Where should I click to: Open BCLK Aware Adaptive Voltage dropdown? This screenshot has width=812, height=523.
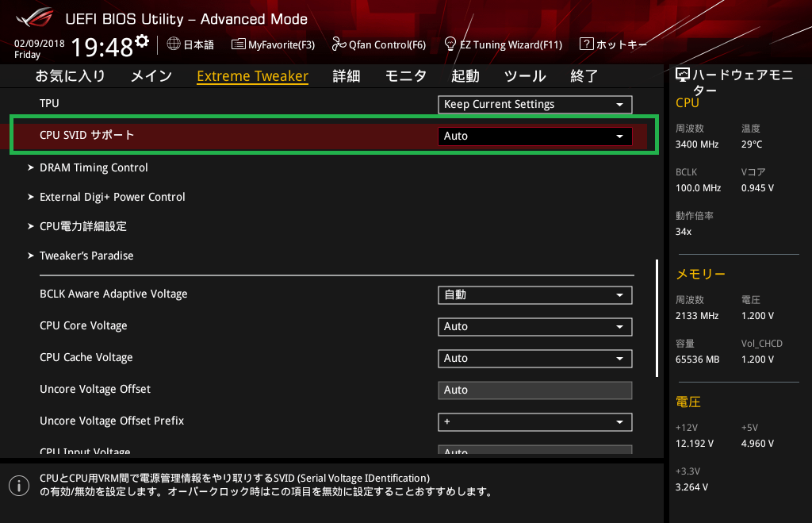click(534, 294)
